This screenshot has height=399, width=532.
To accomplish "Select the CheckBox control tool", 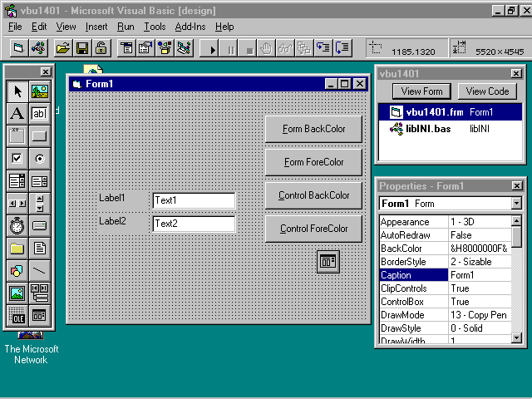I will 17,159.
